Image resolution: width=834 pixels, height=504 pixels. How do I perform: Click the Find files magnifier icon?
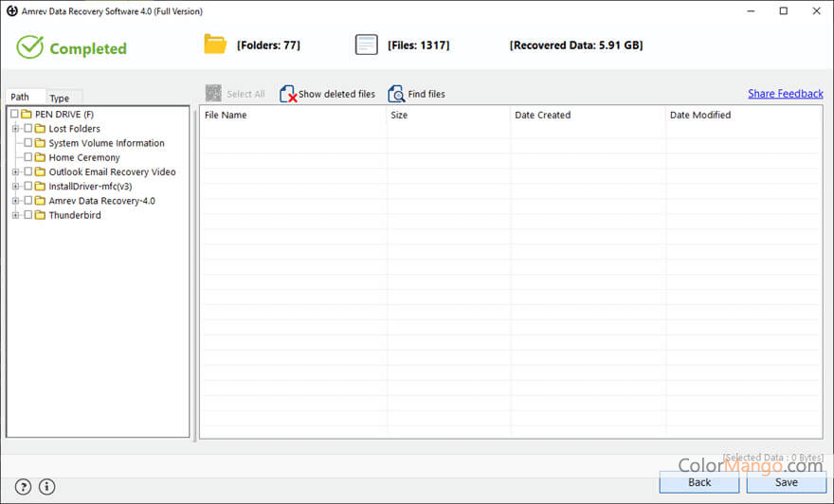pyautogui.click(x=396, y=94)
